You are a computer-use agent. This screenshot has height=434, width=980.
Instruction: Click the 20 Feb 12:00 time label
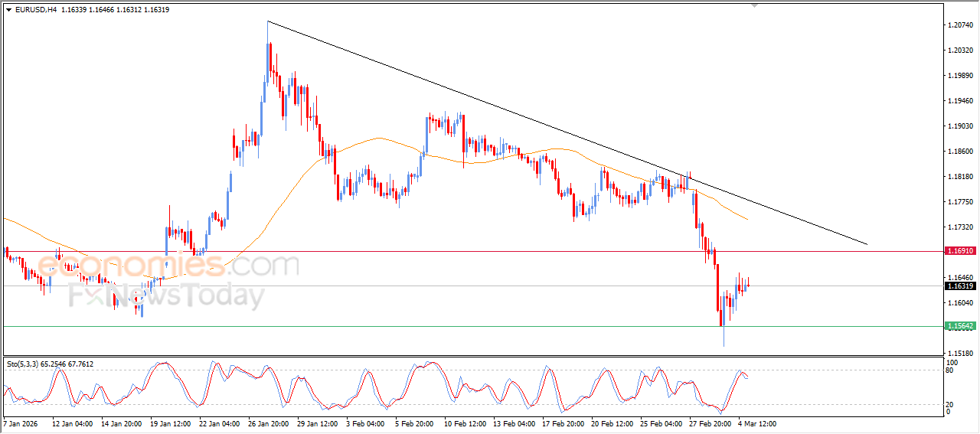[x=612, y=423]
